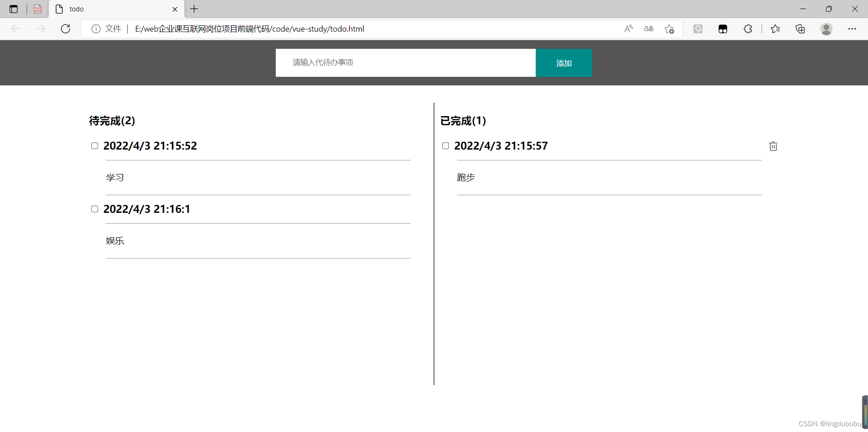The width and height of the screenshot is (868, 432).
Task: Click timestamp 2022/4/3 21:15:52
Action: coord(150,146)
